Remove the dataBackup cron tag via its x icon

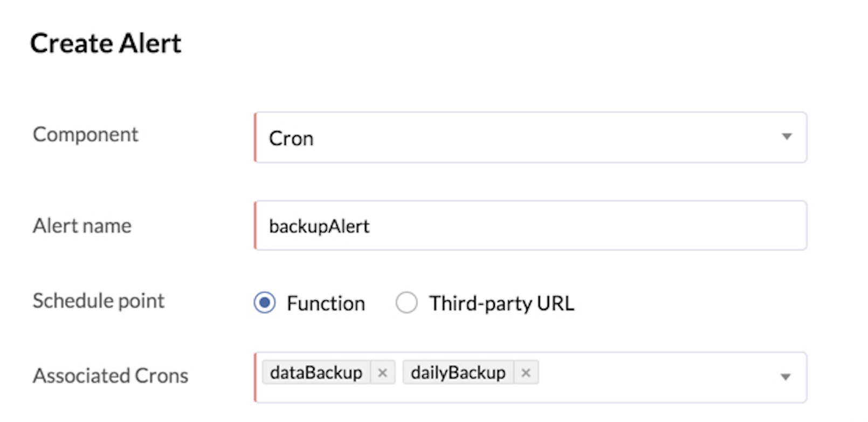[383, 372]
